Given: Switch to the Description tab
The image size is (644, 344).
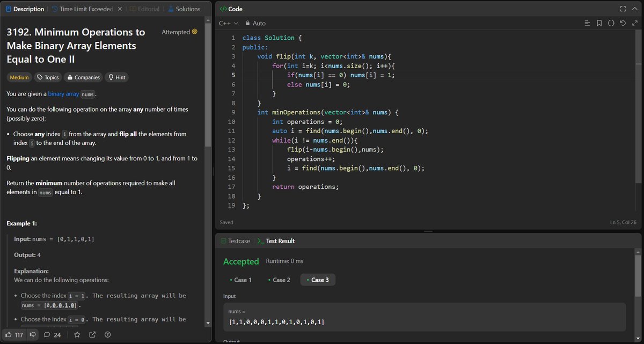Looking at the screenshot, I should point(25,9).
